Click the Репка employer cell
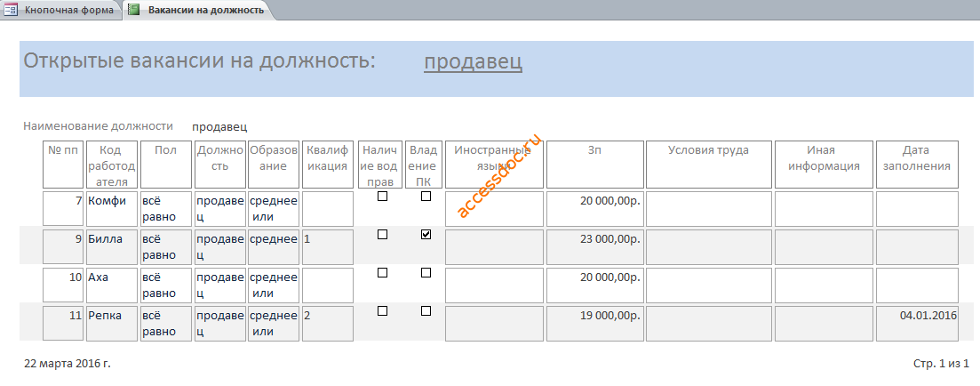This screenshot has width=980, height=386. pos(112,324)
